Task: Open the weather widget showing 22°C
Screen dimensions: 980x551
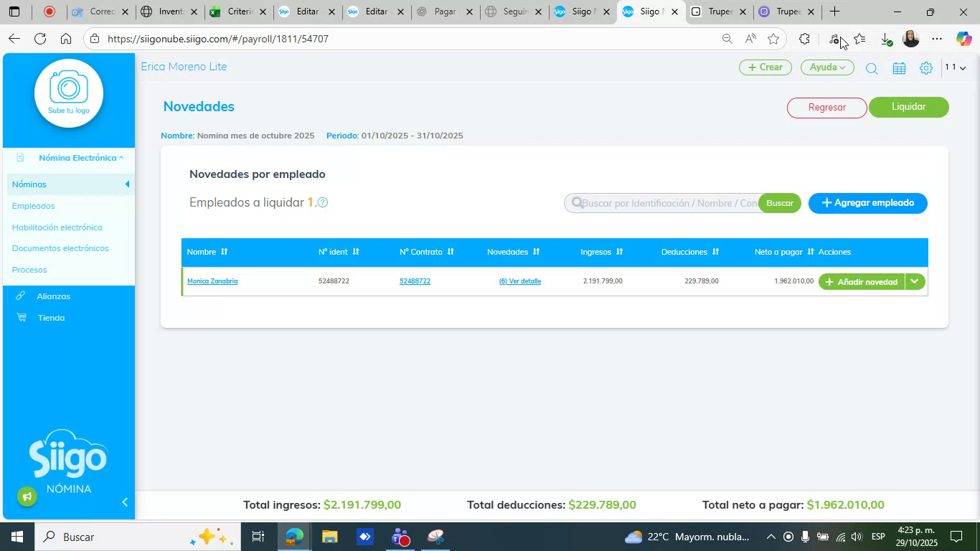Action: click(687, 537)
